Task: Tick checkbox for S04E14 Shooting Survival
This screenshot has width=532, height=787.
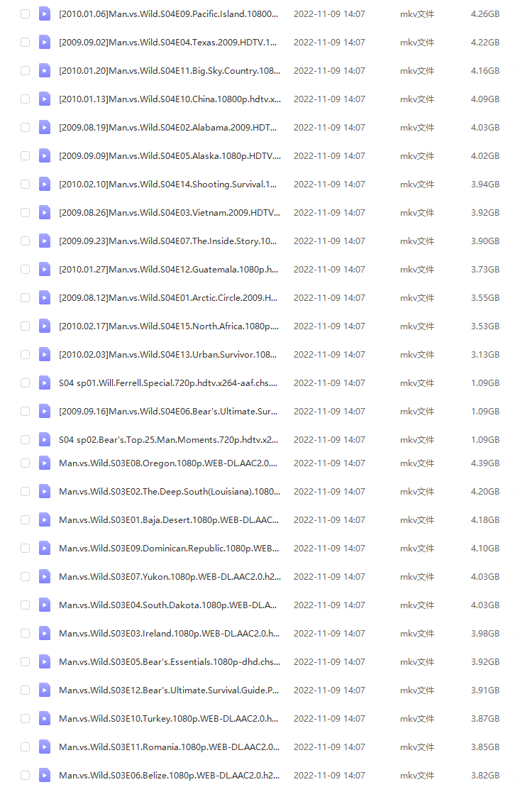Action: (25, 185)
